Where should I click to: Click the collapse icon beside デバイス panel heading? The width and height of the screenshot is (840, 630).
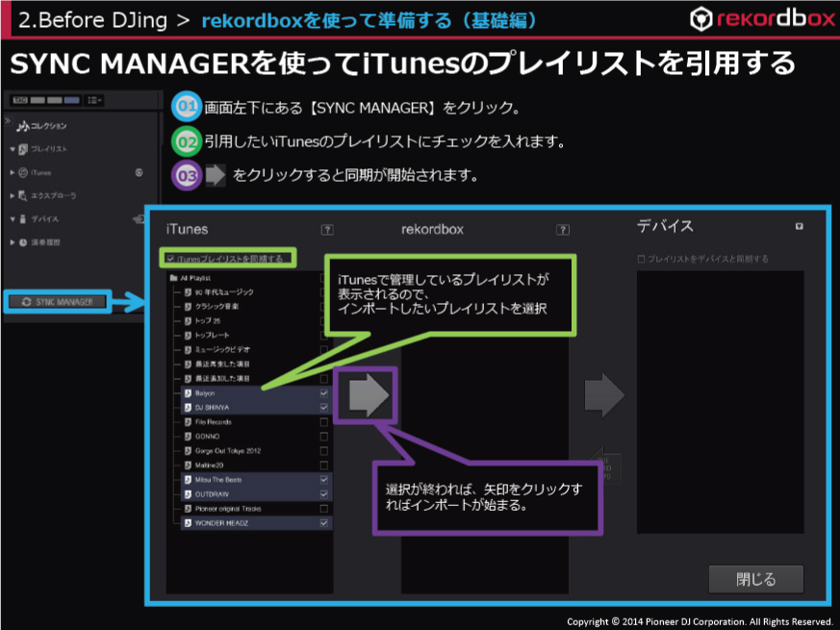tap(799, 227)
